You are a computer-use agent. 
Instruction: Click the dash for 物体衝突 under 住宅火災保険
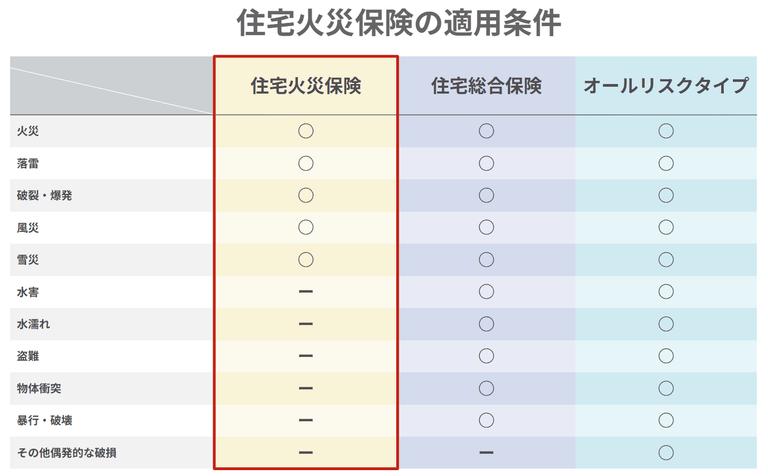tap(306, 387)
